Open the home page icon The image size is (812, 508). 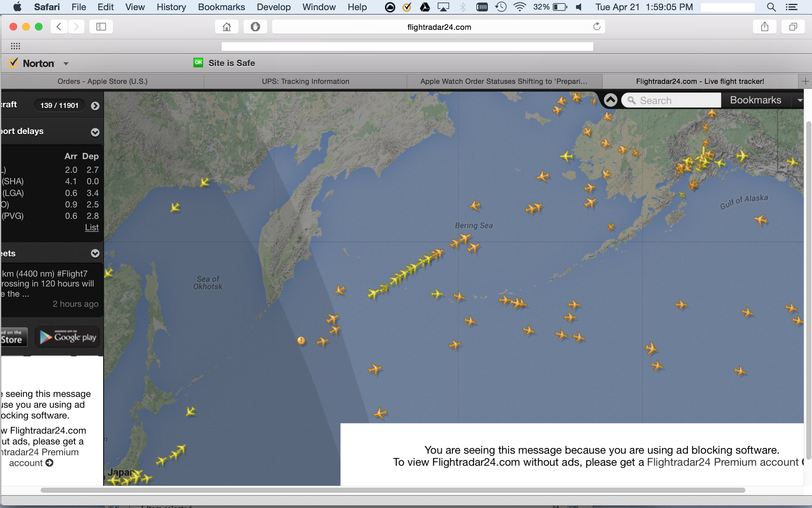(227, 27)
